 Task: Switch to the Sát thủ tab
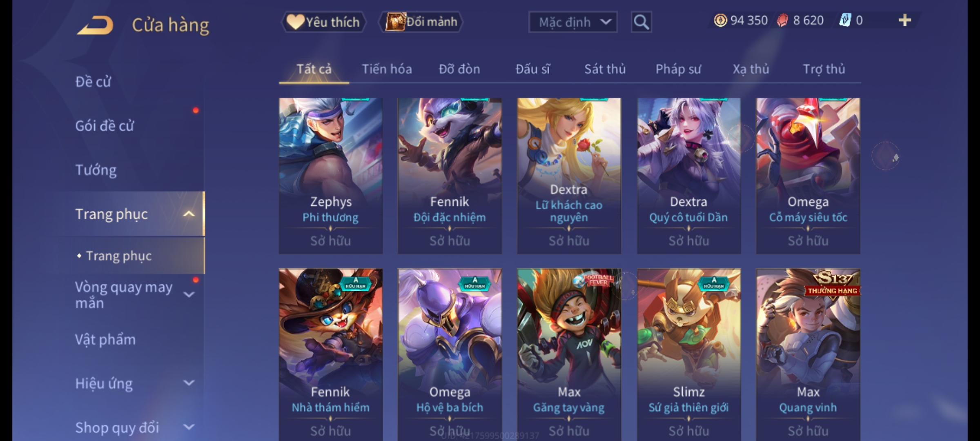605,69
